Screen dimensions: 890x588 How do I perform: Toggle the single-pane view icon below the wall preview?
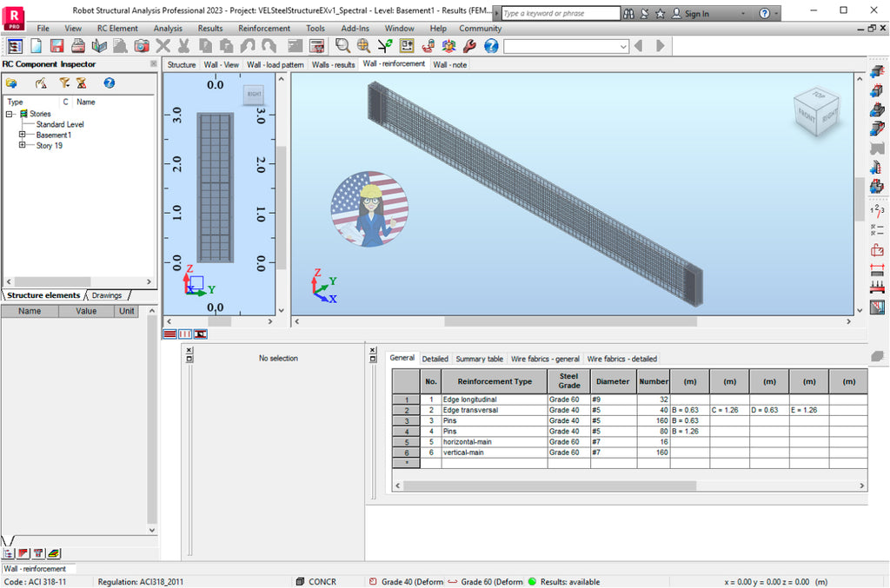pos(170,334)
